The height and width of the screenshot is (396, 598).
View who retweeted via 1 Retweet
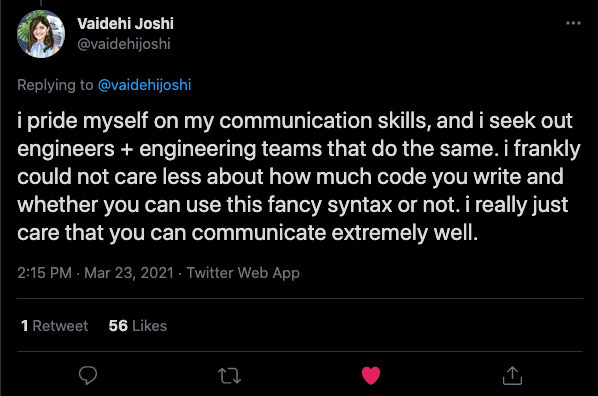pos(55,326)
